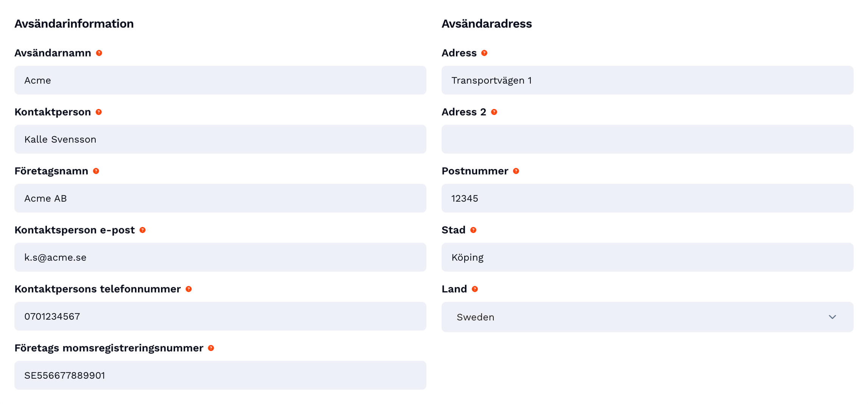The image size is (868, 404).
Task: Click the Stad field containing Köping
Action: 647,257
